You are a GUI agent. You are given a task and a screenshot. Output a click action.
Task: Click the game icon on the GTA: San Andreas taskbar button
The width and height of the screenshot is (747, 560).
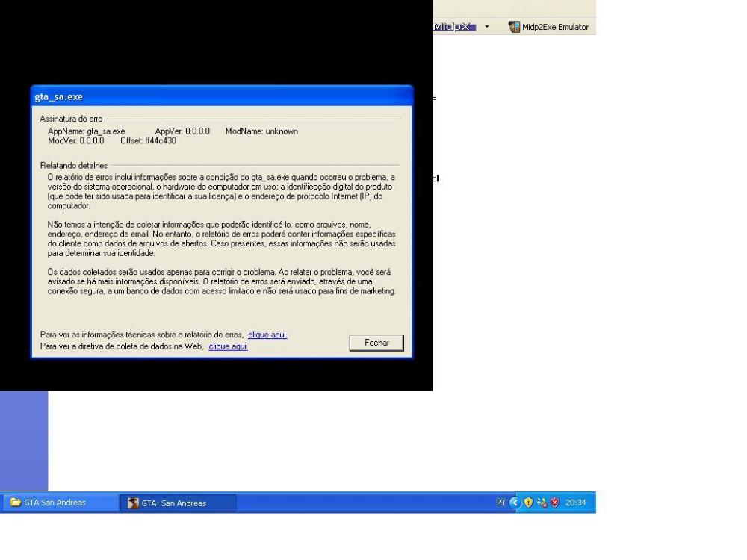point(134,503)
